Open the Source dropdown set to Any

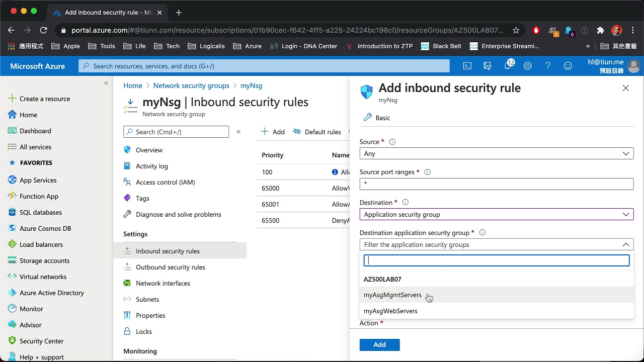[x=496, y=154]
